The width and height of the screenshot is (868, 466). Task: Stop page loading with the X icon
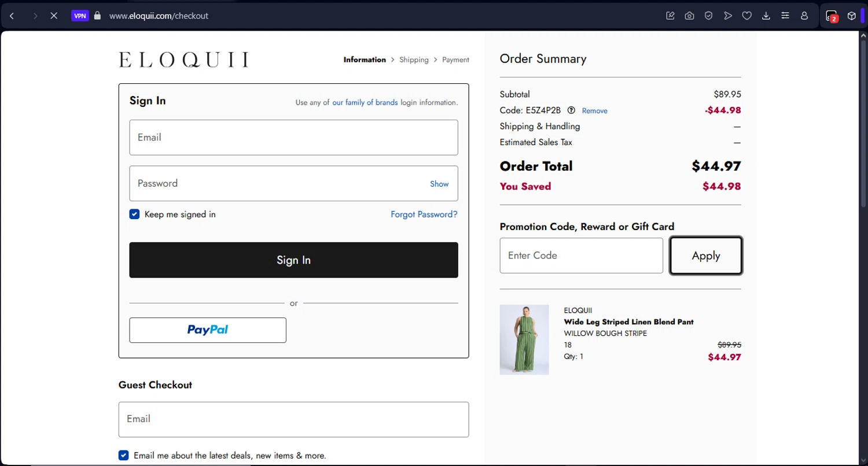point(54,16)
